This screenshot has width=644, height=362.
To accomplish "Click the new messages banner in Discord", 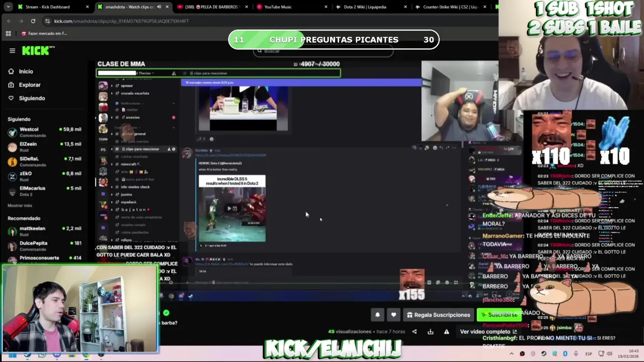I will coord(301,82).
